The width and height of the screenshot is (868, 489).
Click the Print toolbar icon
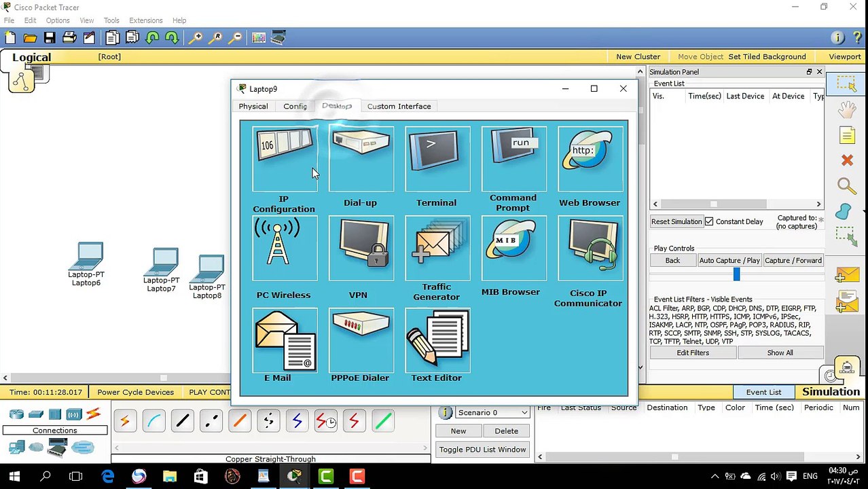pos(69,38)
